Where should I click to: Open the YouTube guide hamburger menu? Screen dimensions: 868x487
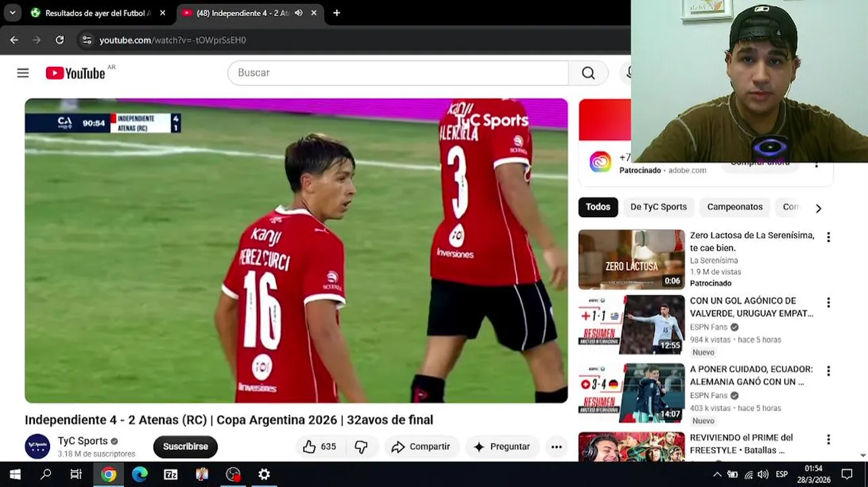click(23, 73)
